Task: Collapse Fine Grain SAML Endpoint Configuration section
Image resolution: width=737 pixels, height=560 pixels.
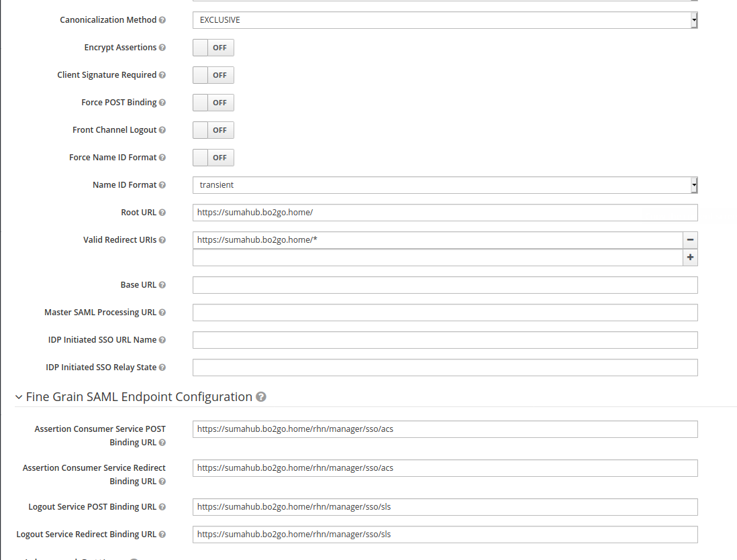Action: [x=19, y=397]
